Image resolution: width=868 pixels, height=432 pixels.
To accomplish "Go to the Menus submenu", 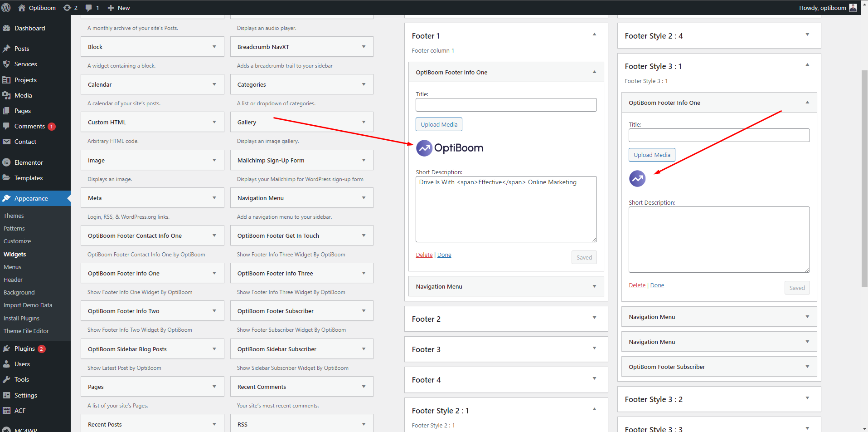I will point(12,267).
